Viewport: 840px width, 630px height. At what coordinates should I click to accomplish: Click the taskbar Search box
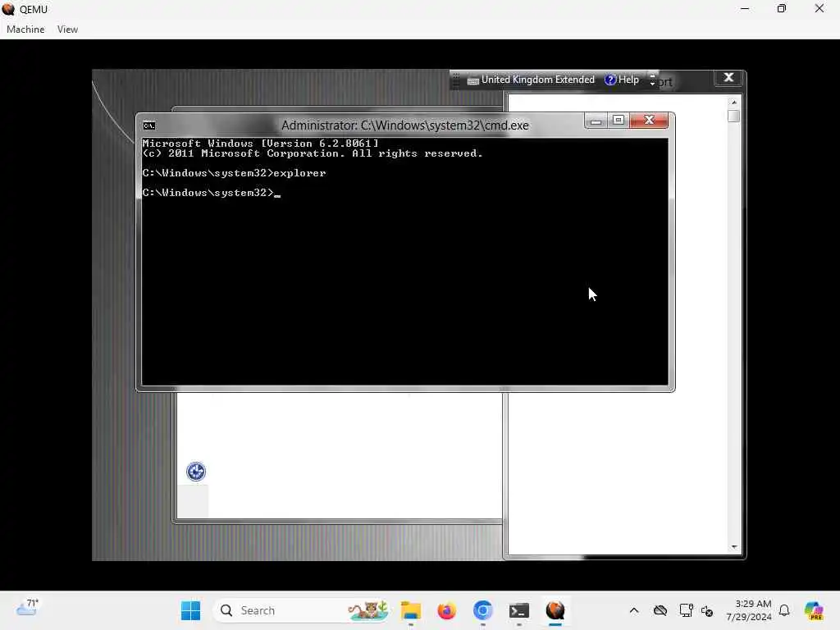click(301, 610)
